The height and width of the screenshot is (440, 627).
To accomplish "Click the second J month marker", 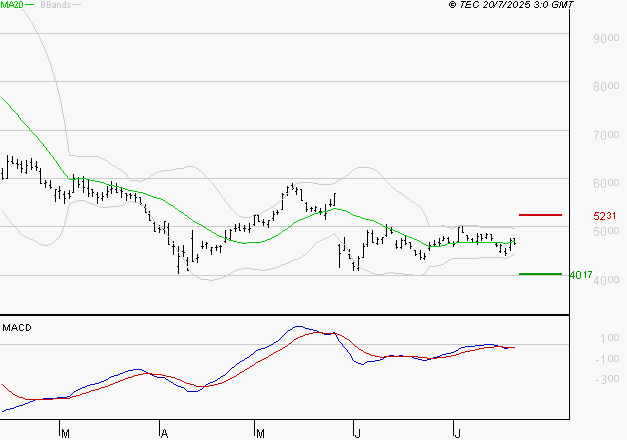I will point(458,434).
